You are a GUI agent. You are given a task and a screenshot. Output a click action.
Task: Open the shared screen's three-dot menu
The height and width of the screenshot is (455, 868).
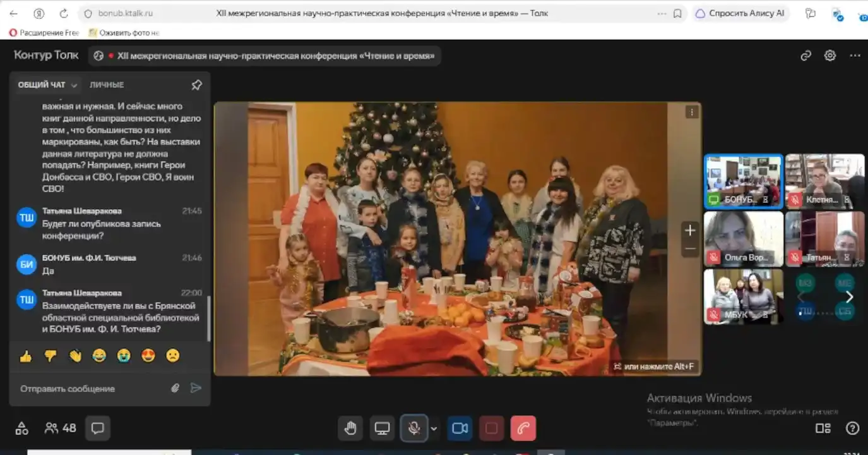[x=692, y=112]
